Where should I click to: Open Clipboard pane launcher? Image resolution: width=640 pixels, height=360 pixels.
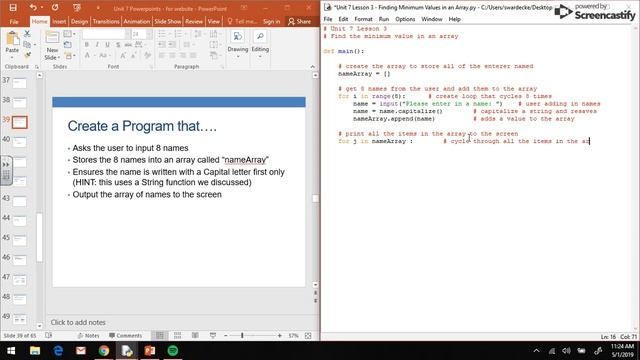(x=36, y=67)
